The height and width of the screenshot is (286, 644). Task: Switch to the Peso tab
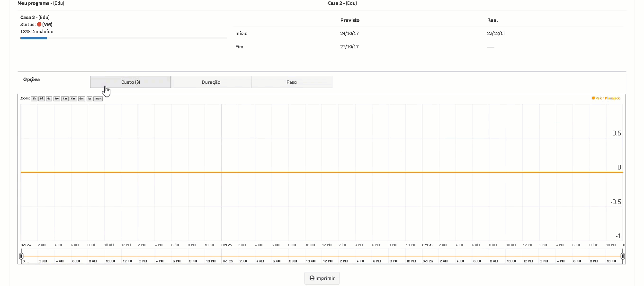pyautogui.click(x=292, y=82)
